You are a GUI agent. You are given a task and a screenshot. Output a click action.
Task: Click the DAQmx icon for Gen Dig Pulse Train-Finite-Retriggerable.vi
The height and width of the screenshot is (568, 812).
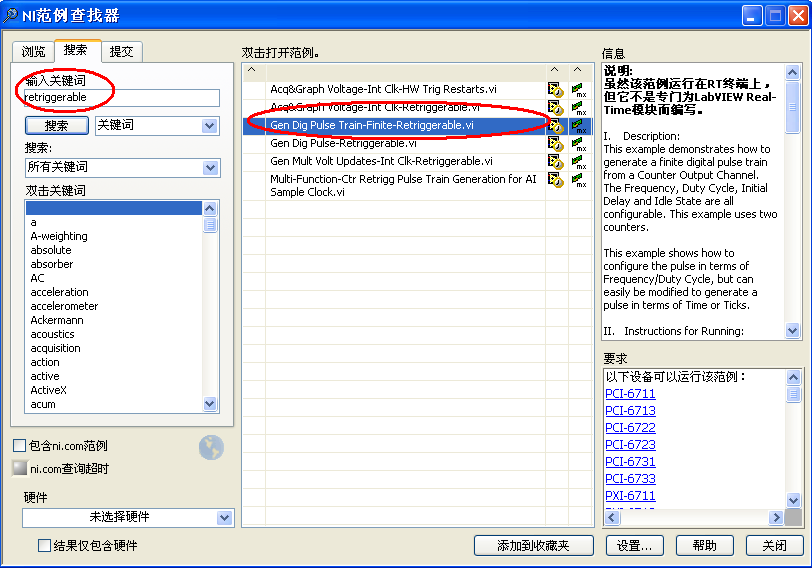579,126
